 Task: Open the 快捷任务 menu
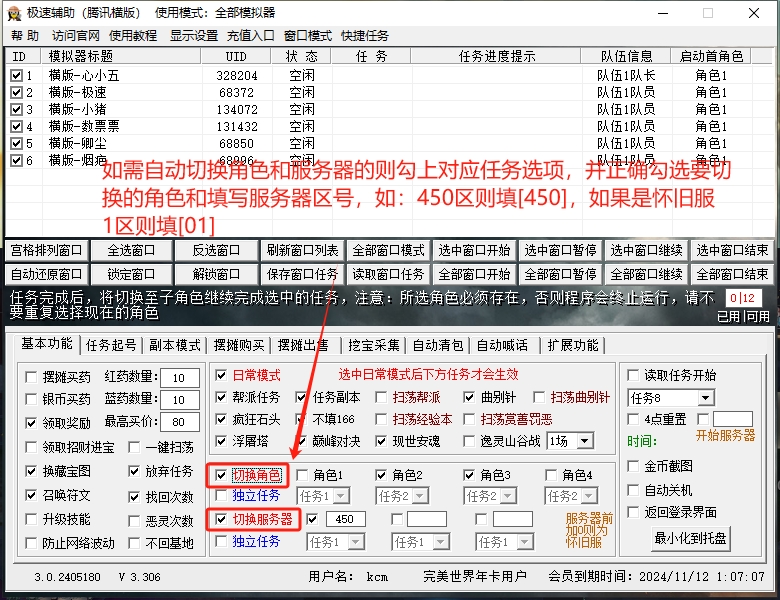tap(365, 36)
